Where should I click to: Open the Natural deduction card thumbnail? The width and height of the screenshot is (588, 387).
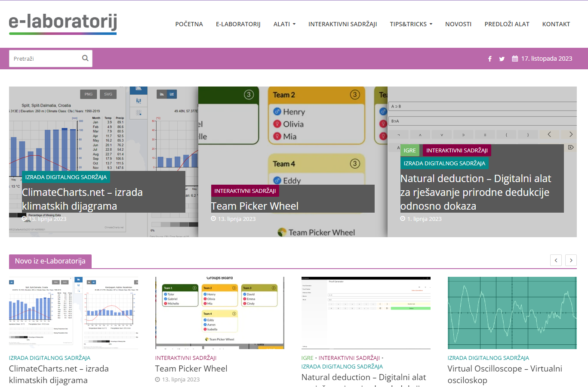pos(366,313)
